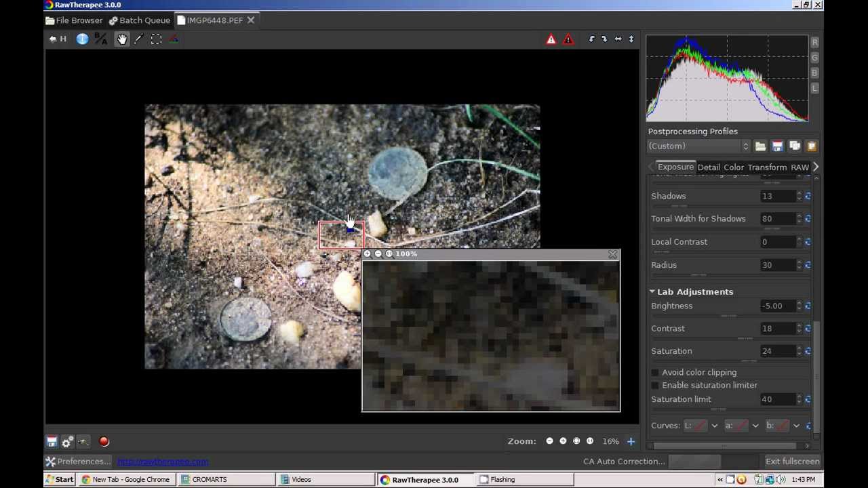868x488 pixels.
Task: Select the hand navigation tool
Action: pyautogui.click(x=122, y=39)
